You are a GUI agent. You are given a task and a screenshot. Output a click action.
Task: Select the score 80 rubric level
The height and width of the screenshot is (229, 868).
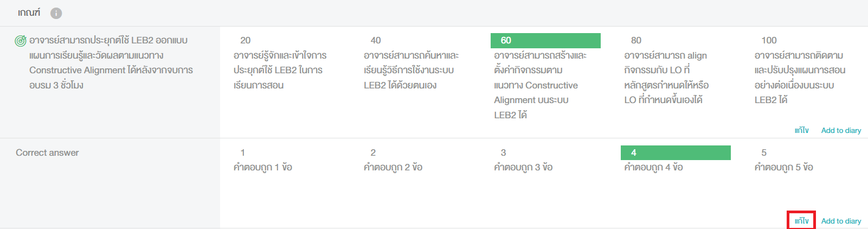[x=676, y=70]
